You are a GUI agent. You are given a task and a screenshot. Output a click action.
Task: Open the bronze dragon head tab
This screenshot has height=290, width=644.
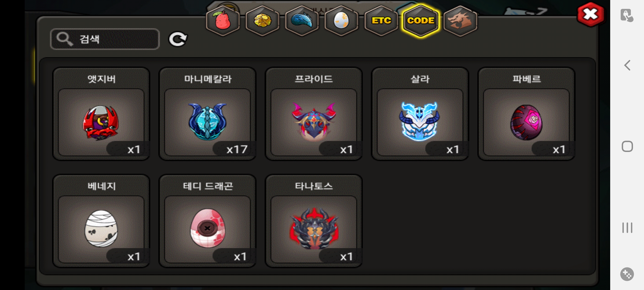pyautogui.click(x=460, y=21)
